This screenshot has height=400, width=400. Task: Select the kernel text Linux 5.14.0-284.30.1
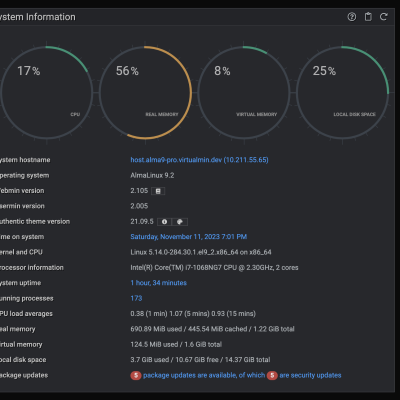(x=201, y=252)
